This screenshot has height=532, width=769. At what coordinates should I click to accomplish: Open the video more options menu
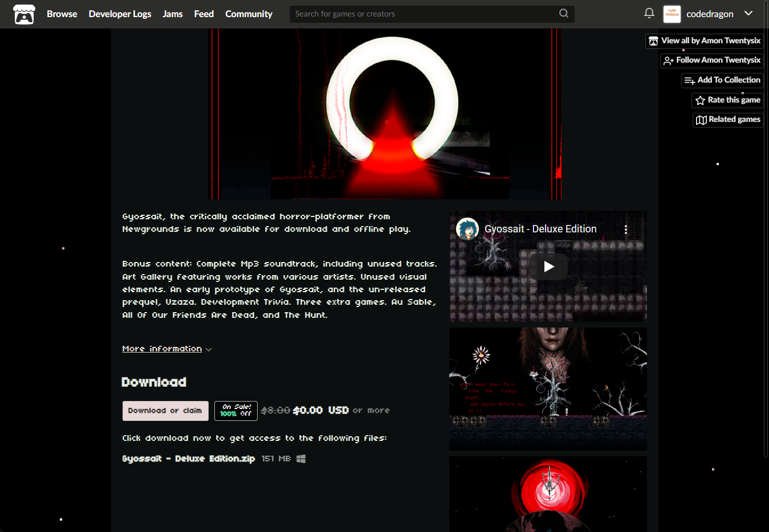(x=626, y=230)
